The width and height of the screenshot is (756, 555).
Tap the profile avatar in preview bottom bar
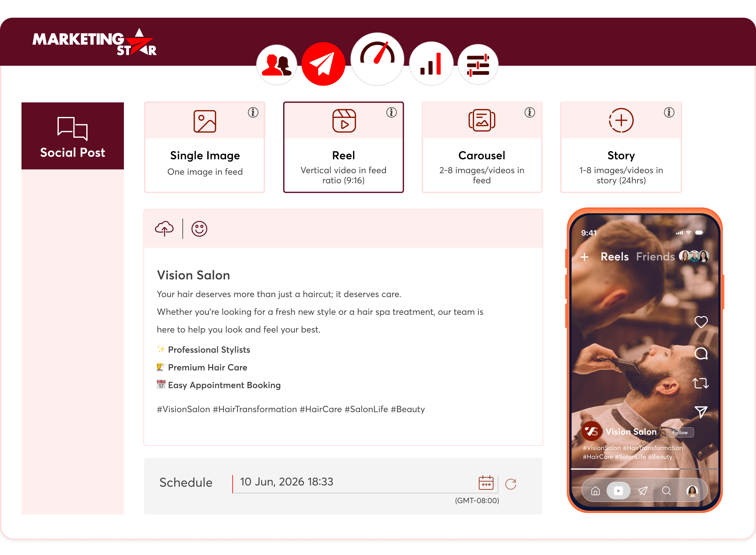692,491
